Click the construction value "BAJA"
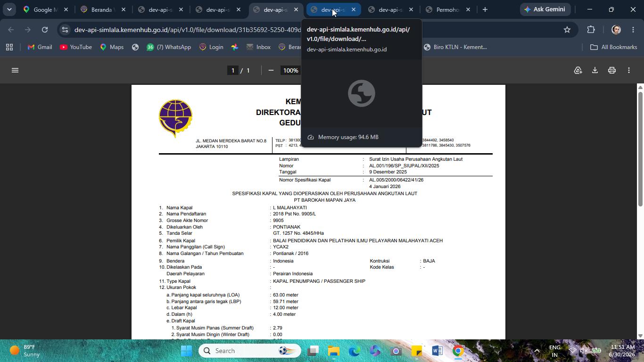644x362 pixels. coord(429,261)
